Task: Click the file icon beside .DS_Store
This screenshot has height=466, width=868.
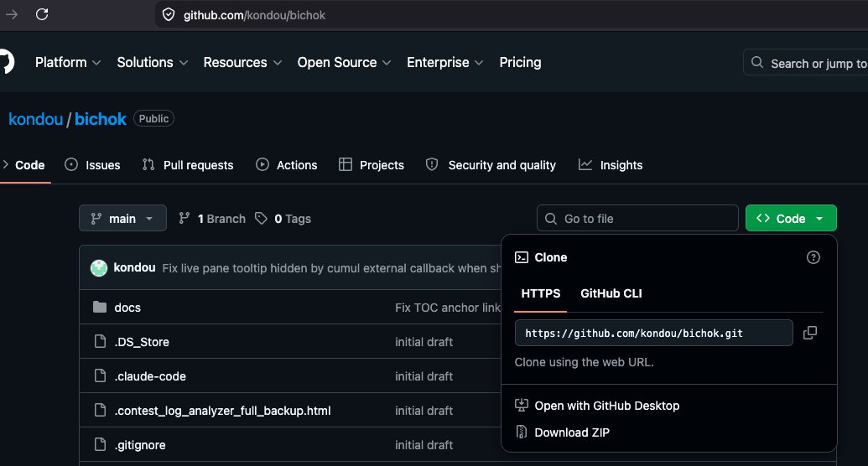Action: (100, 341)
